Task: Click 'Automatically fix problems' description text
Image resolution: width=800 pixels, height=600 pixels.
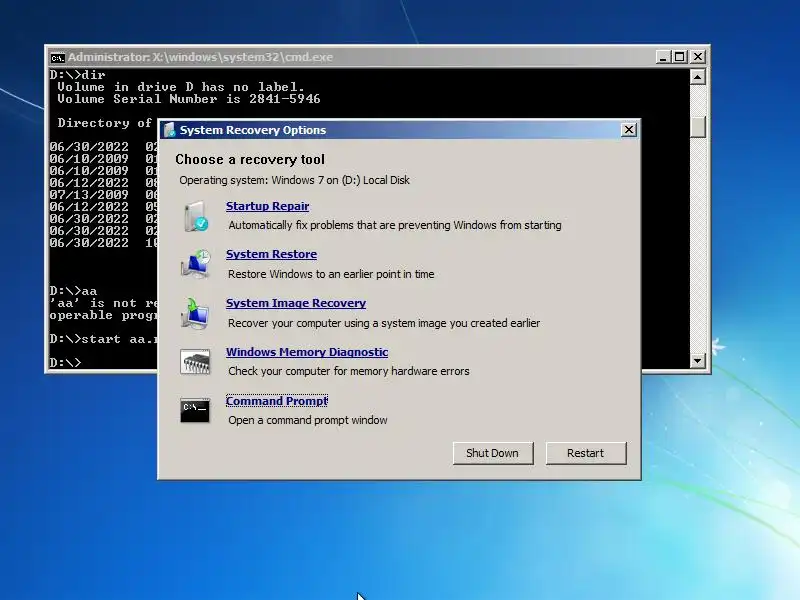Action: pyautogui.click(x=395, y=225)
